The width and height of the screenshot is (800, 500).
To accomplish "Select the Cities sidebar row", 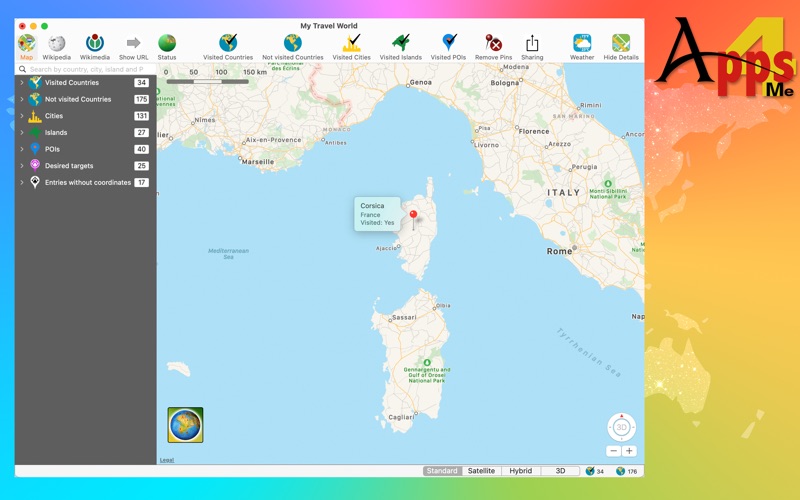I will coord(85,116).
